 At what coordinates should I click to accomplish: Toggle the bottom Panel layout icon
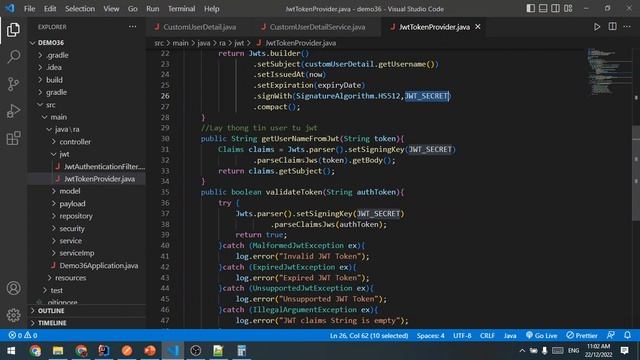(x=543, y=9)
